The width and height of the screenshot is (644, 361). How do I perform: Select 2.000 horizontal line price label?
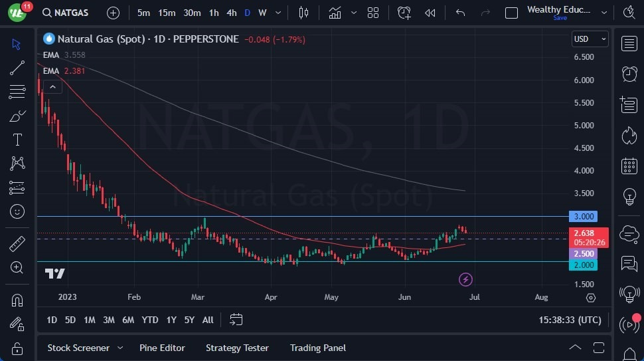(583, 265)
